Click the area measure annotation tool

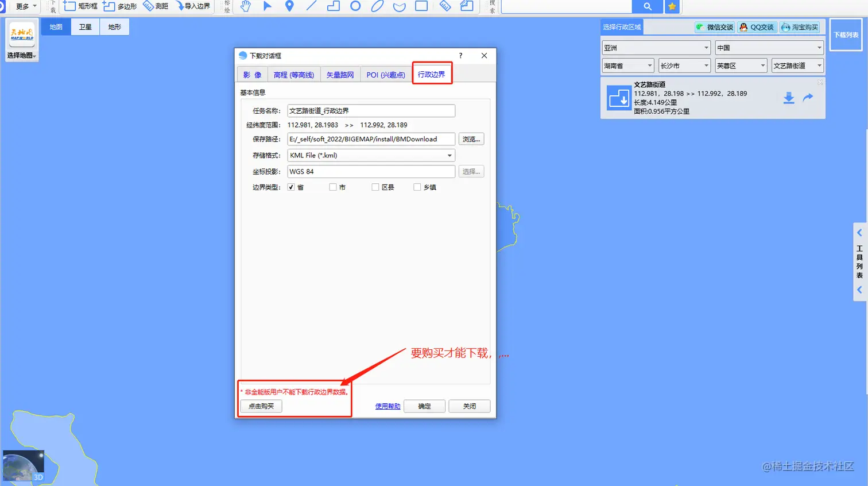467,6
